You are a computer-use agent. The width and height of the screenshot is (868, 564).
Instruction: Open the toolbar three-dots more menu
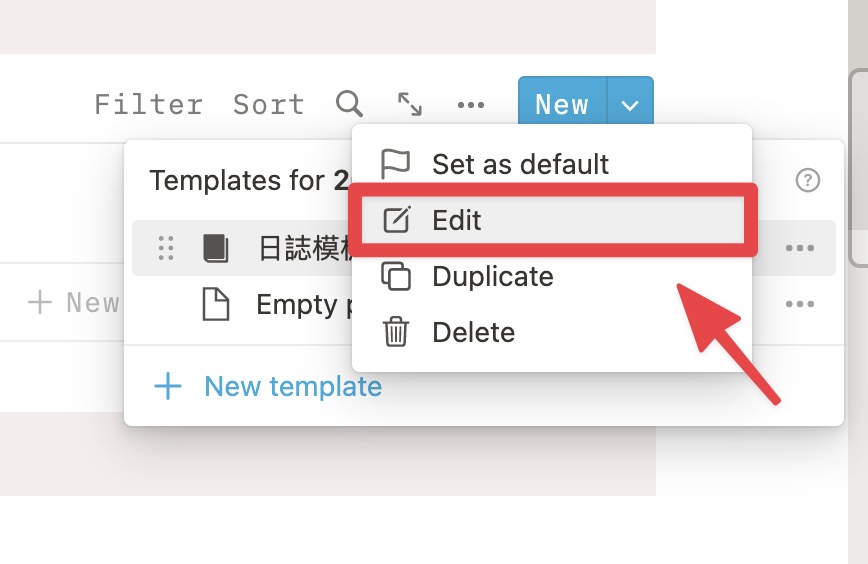pos(471,105)
